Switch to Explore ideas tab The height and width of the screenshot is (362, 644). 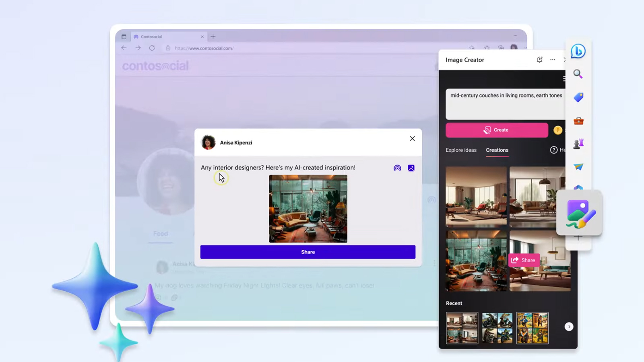point(461,150)
